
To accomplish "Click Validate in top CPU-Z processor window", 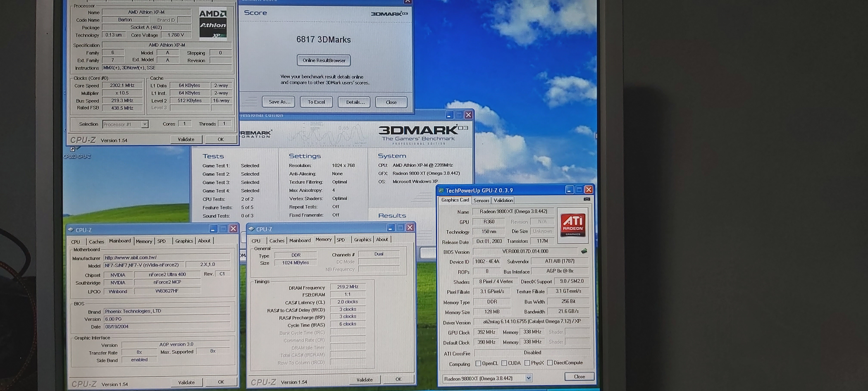I will tap(186, 139).
